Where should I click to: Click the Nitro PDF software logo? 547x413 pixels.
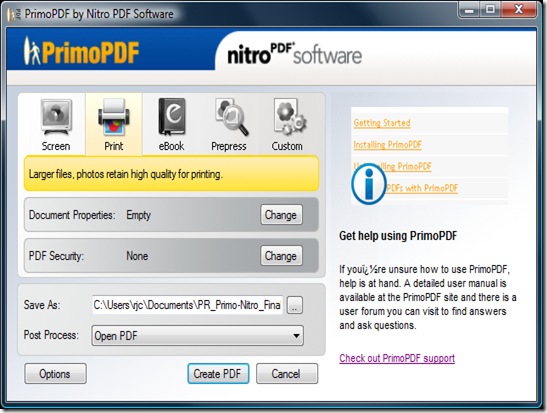(x=294, y=54)
